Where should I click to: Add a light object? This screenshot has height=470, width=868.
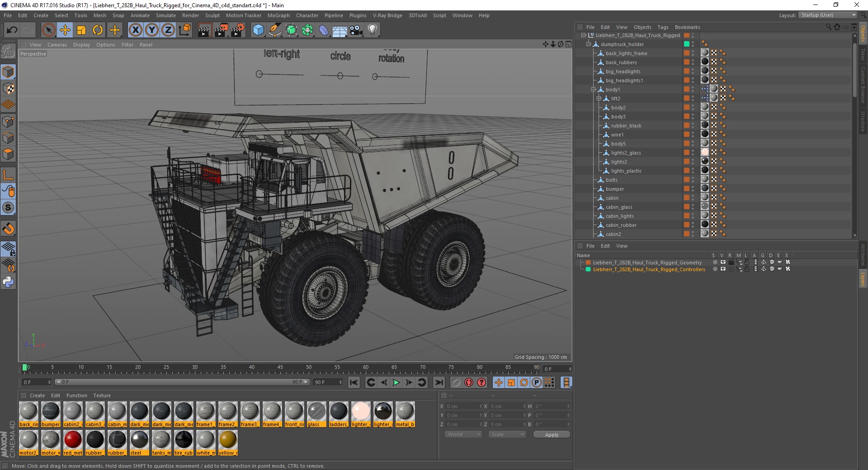(x=373, y=30)
